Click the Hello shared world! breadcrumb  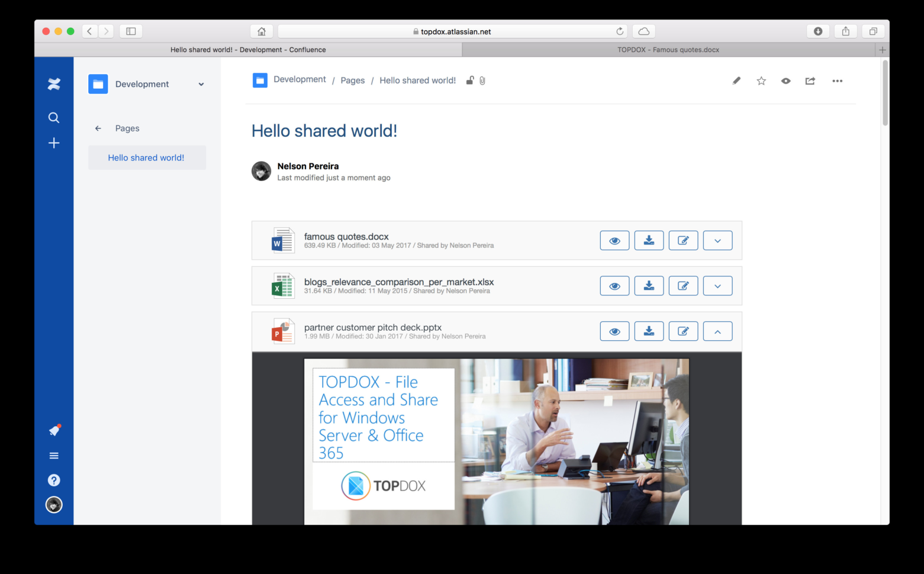click(418, 80)
